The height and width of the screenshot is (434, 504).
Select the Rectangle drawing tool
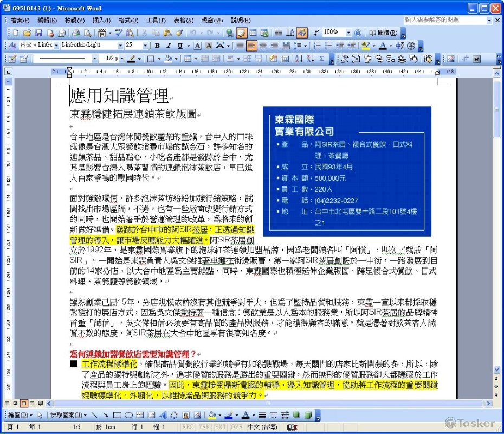[117, 415]
